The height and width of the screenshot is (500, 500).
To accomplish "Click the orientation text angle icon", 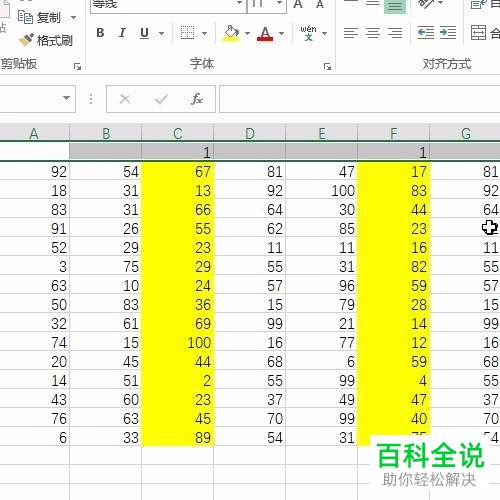I will pyautogui.click(x=427, y=4).
